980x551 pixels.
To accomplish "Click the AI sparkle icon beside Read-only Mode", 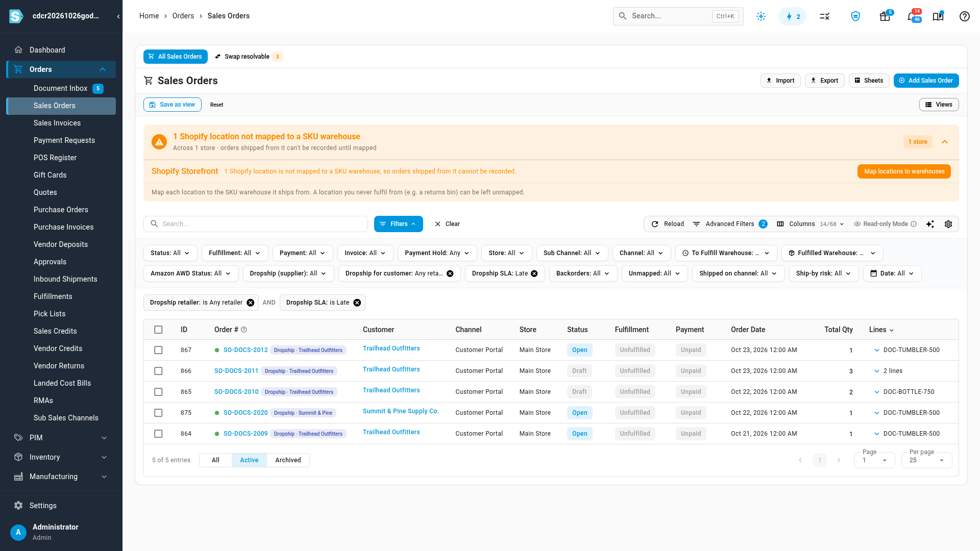I will (930, 224).
